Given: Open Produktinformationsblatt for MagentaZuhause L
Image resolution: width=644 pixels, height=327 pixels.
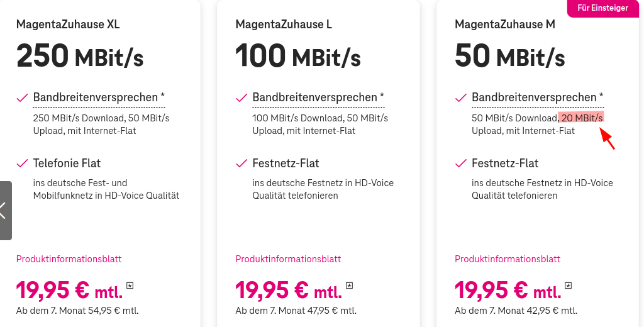Looking at the screenshot, I should coord(288,259).
